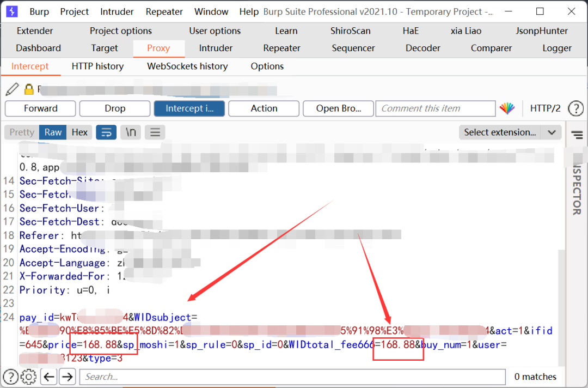Switch to the User options tab
588x388 pixels.
[215, 31]
